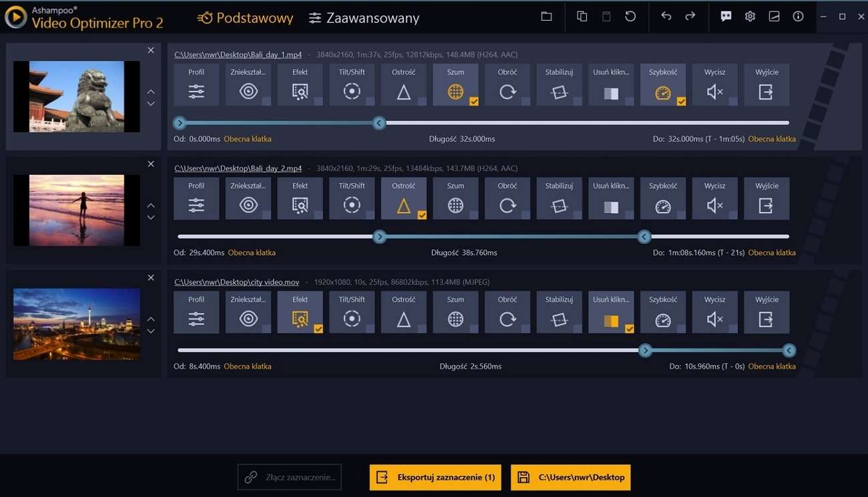Click the redo arrow in top toolbar
Screen dimensions: 868x497
690,17
